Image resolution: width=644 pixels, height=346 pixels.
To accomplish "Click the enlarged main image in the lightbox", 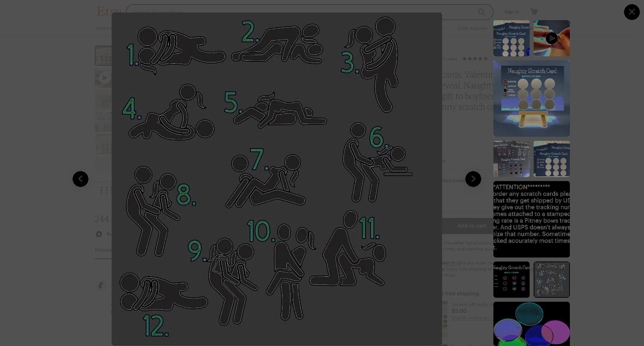I will [x=277, y=179].
